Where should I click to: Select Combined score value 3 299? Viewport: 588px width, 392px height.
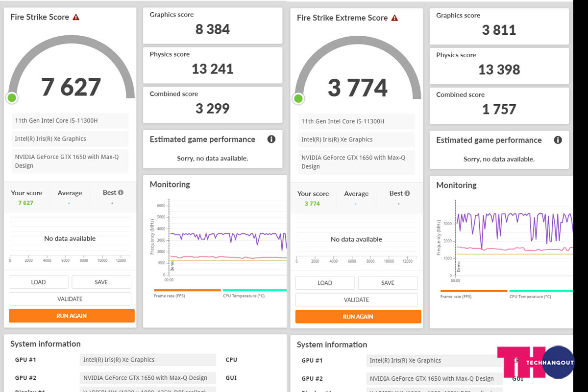pos(213,109)
